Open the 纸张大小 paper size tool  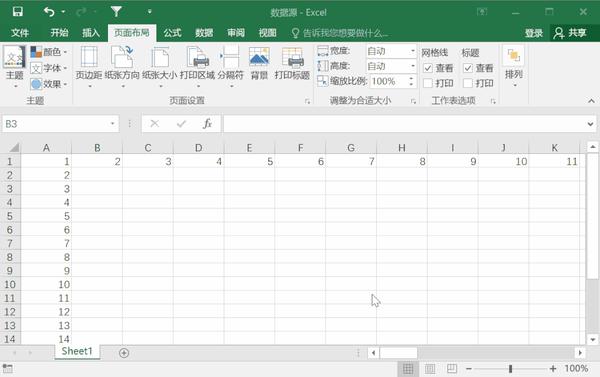(160, 65)
